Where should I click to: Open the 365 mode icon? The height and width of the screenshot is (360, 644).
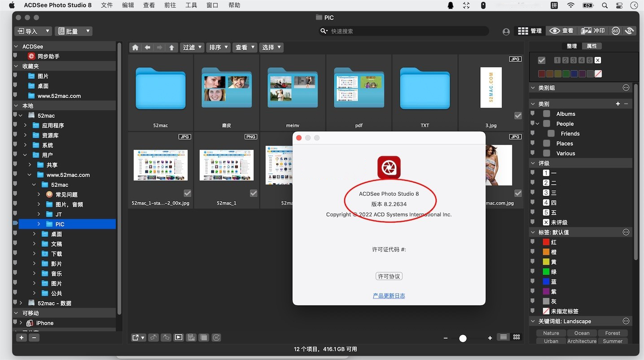pyautogui.click(x=615, y=31)
